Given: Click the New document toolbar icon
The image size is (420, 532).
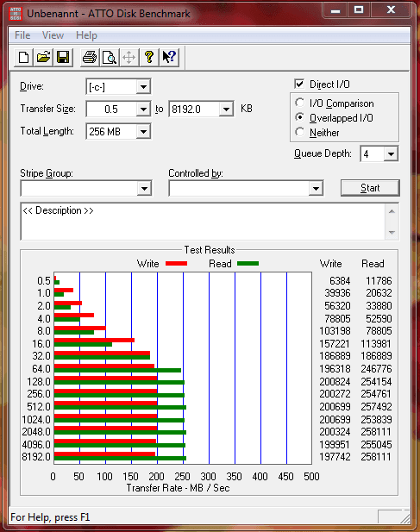Looking at the screenshot, I should [x=23, y=57].
